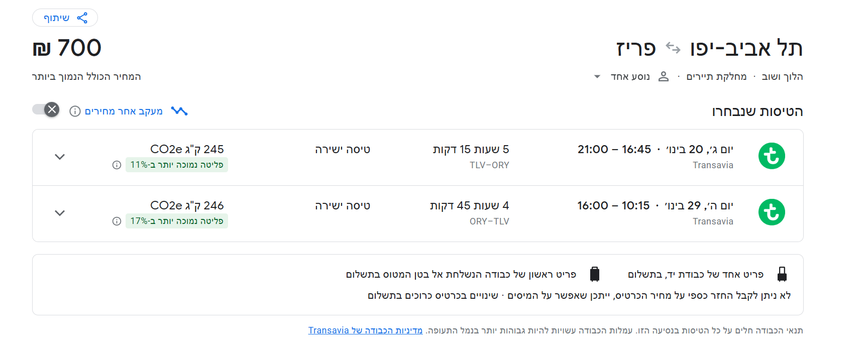The width and height of the screenshot is (868, 350).
Task: Click the שיתוף share button
Action: click(x=65, y=17)
